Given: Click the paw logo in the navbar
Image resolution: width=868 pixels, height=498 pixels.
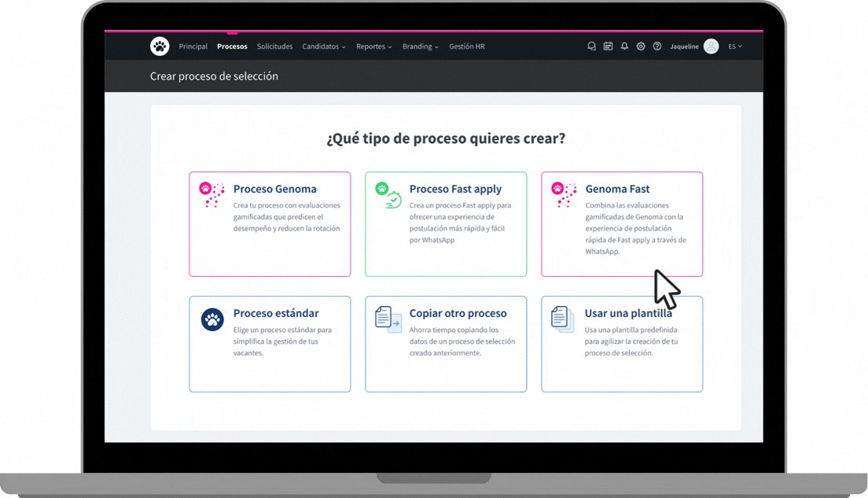Looking at the screenshot, I should pyautogui.click(x=160, y=46).
